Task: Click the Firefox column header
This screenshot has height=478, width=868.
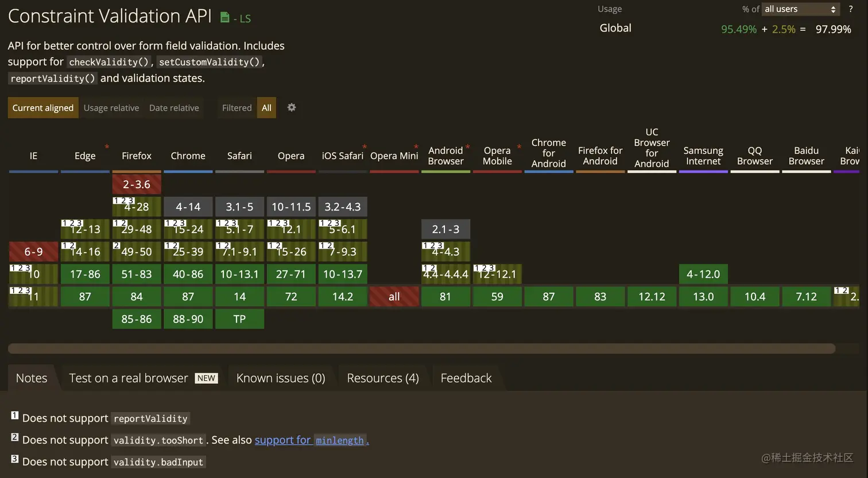Action: pos(137,156)
